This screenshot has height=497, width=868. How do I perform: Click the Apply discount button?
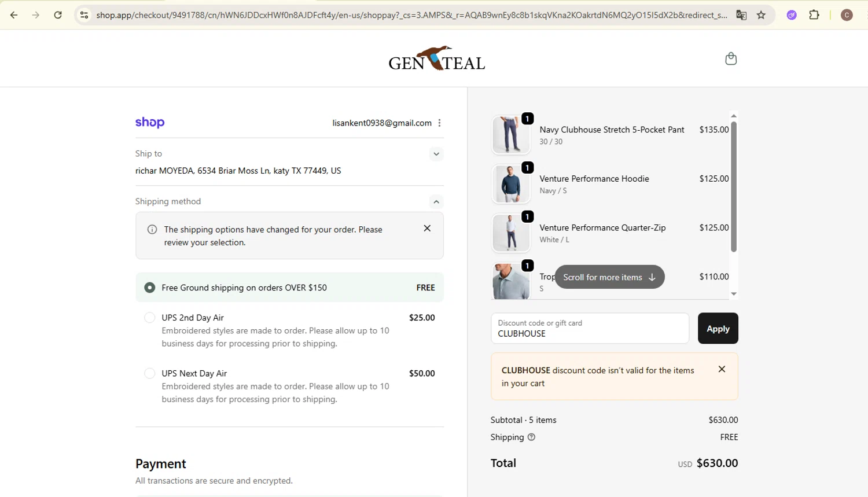tap(718, 328)
